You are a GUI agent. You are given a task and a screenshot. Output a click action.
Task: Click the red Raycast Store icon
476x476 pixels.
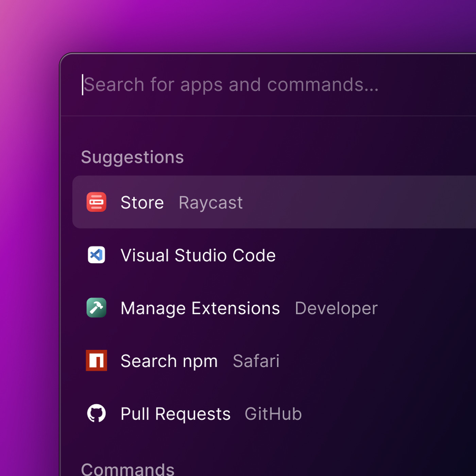coord(96,202)
